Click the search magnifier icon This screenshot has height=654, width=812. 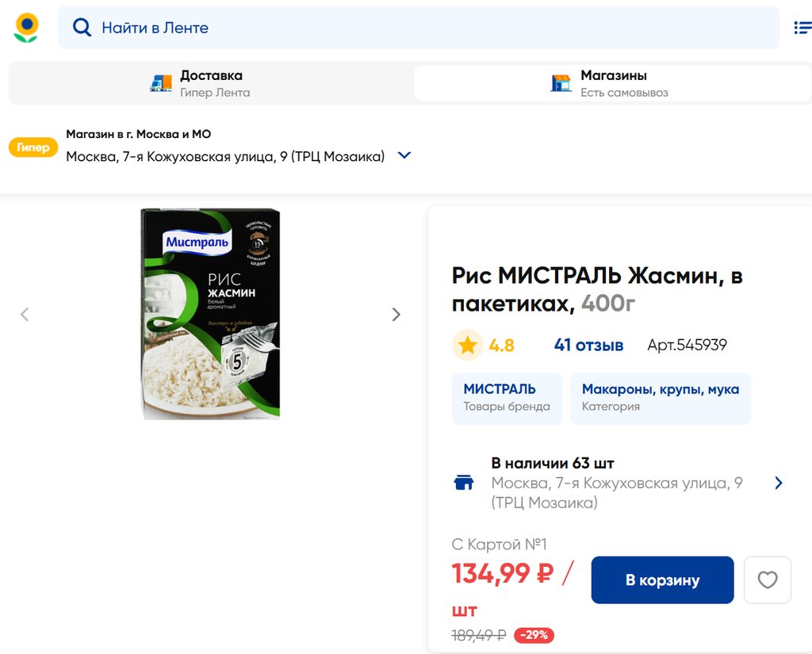click(x=82, y=28)
